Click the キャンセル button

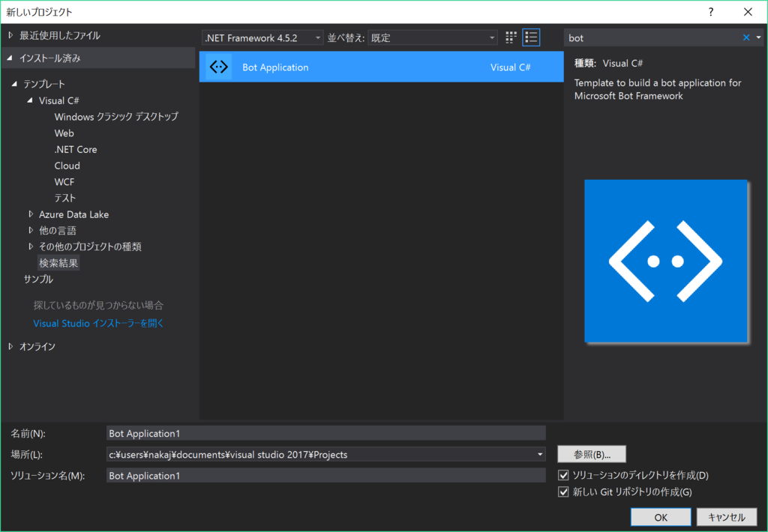[727, 517]
